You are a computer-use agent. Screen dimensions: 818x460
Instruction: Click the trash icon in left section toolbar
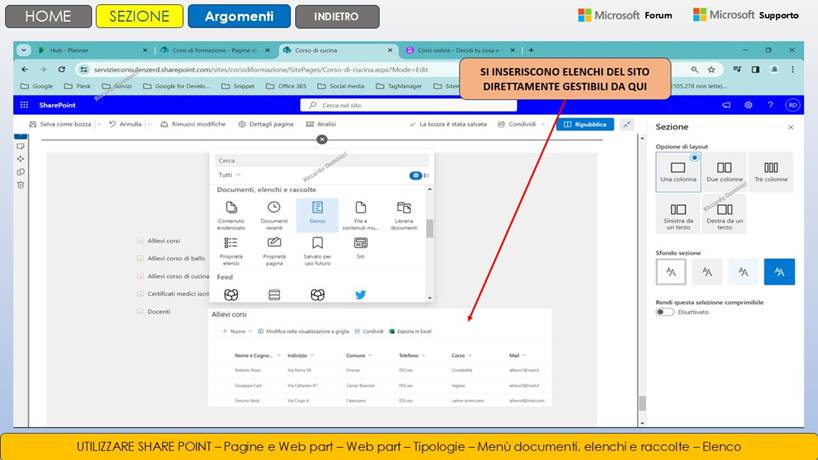coord(20,185)
